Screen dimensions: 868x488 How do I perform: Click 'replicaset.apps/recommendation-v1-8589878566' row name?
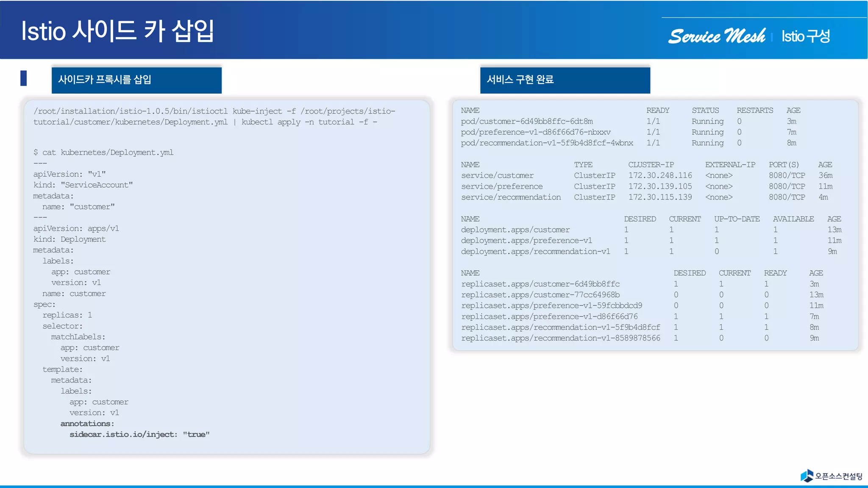(x=561, y=338)
